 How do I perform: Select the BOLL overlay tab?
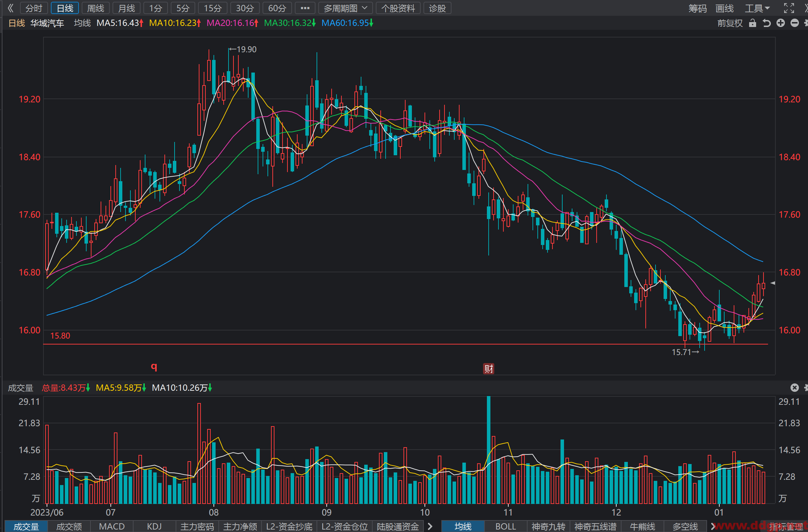pyautogui.click(x=505, y=526)
